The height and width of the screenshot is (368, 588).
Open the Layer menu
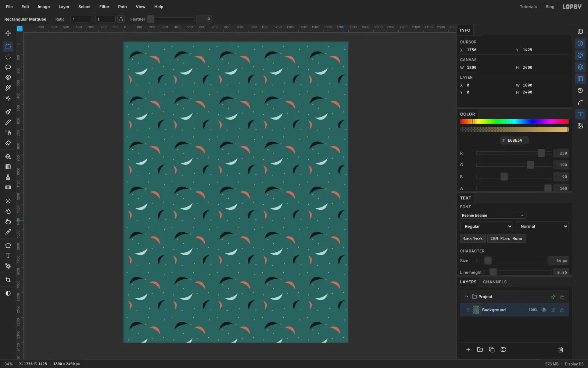pos(64,7)
